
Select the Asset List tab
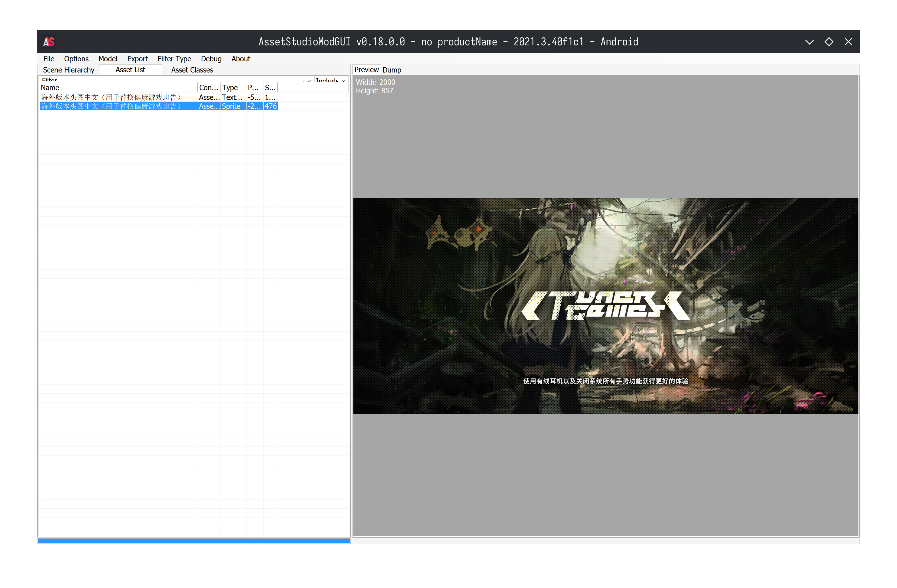pos(130,70)
